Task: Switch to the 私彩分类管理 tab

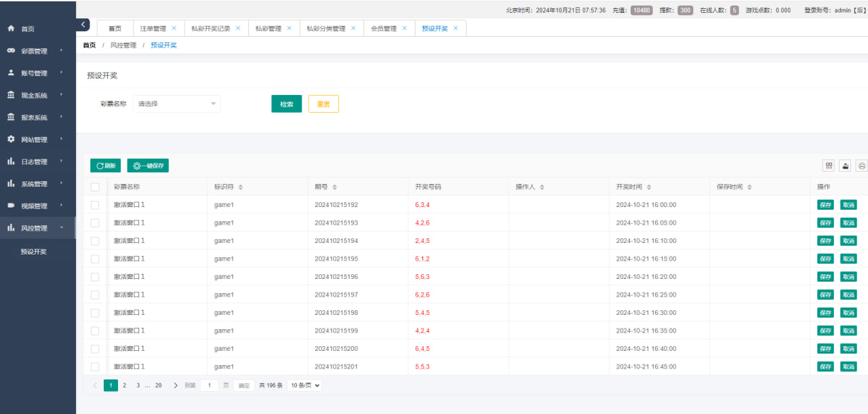Action: [325, 29]
